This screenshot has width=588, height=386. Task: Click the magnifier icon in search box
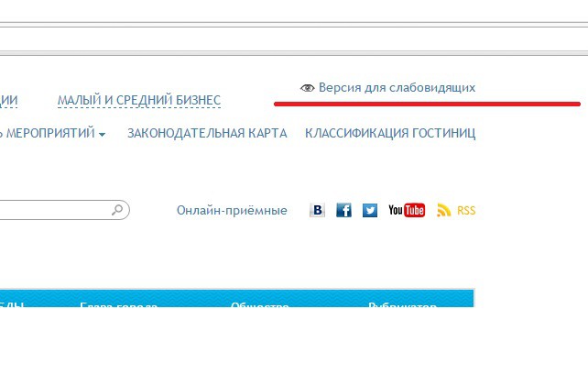click(x=117, y=210)
